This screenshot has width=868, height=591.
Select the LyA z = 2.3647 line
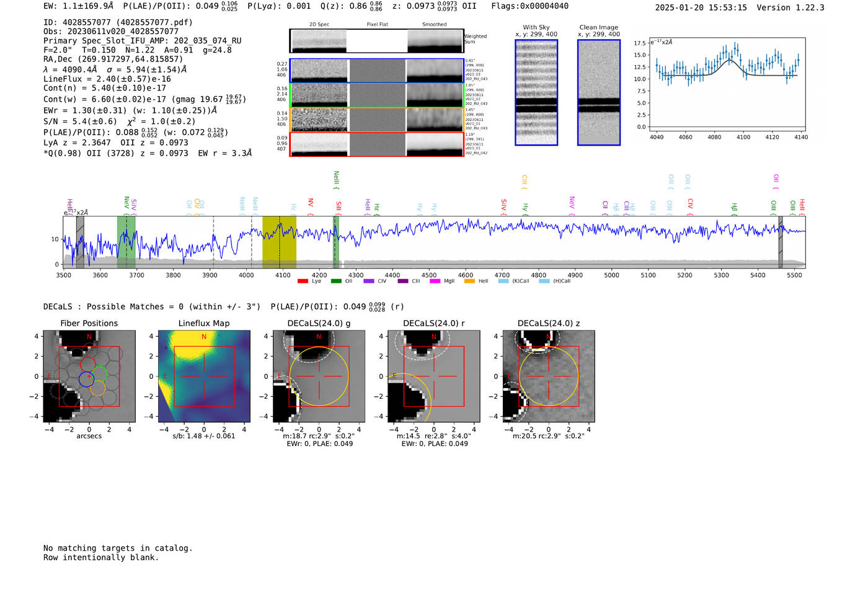116,142
